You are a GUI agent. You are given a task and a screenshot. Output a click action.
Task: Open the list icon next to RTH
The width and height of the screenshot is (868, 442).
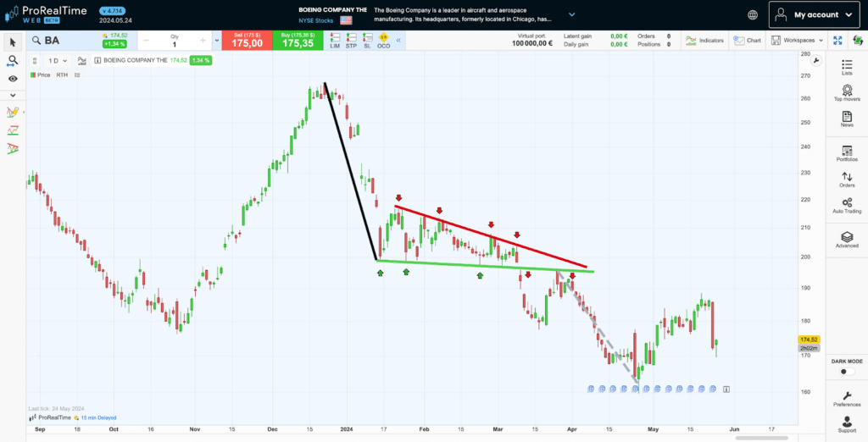[77, 75]
